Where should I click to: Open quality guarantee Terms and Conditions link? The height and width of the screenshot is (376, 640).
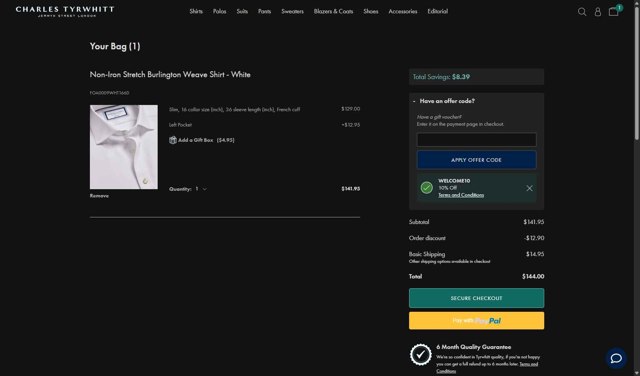click(x=487, y=367)
